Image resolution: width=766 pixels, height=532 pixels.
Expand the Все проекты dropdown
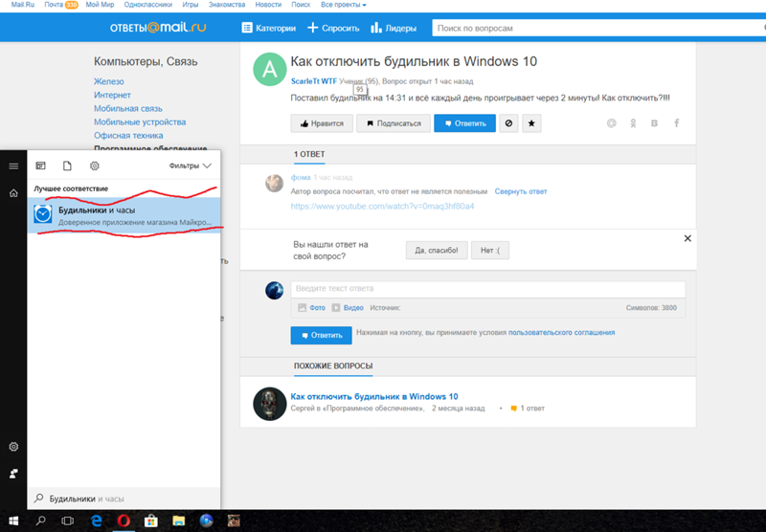(344, 5)
